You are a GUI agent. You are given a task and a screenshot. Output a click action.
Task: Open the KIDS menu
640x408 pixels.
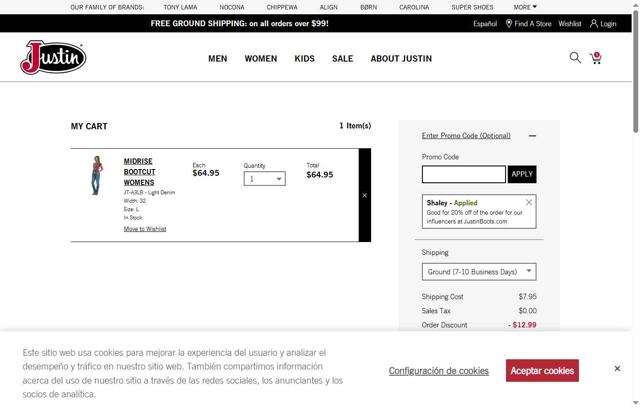click(x=304, y=59)
